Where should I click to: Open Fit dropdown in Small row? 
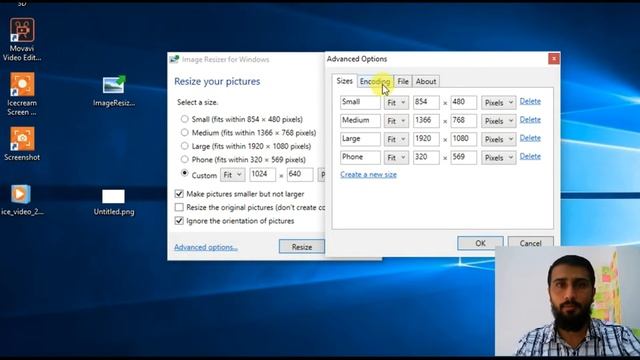[x=396, y=102]
